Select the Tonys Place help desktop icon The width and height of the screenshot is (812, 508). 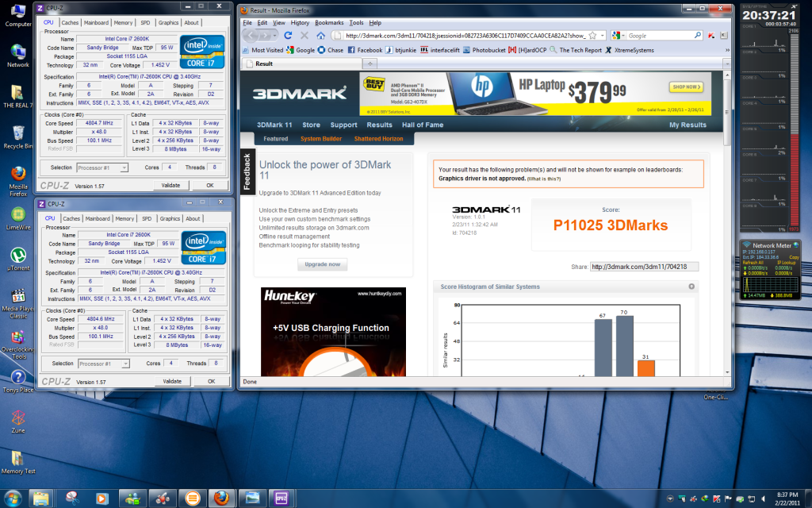pos(18,380)
